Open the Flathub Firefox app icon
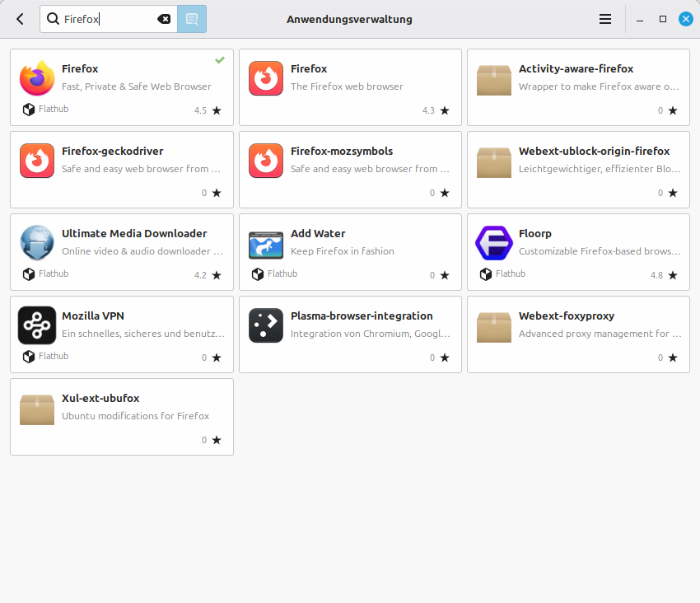Image resolution: width=700 pixels, height=603 pixels. click(37, 77)
